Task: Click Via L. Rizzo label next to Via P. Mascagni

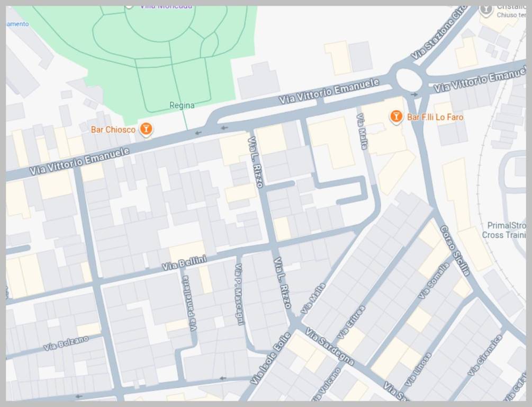Action: pyautogui.click(x=282, y=282)
